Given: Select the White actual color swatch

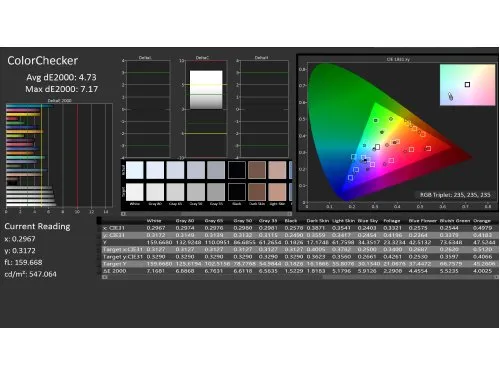Looking at the screenshot, I should tap(135, 170).
